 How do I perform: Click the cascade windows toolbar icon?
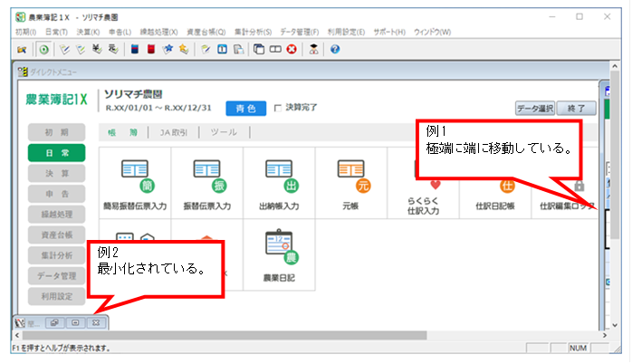coord(259,49)
